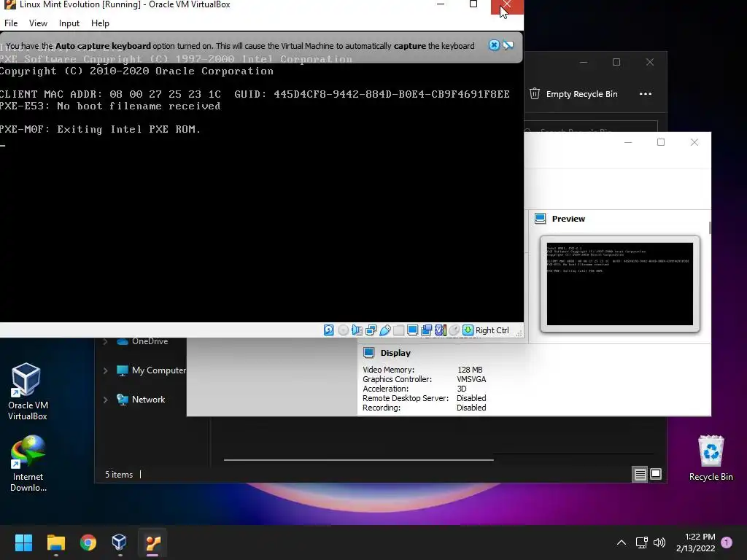This screenshot has width=747, height=560.
Task: Select OneDrive in the navigation pane
Action: tap(142, 341)
